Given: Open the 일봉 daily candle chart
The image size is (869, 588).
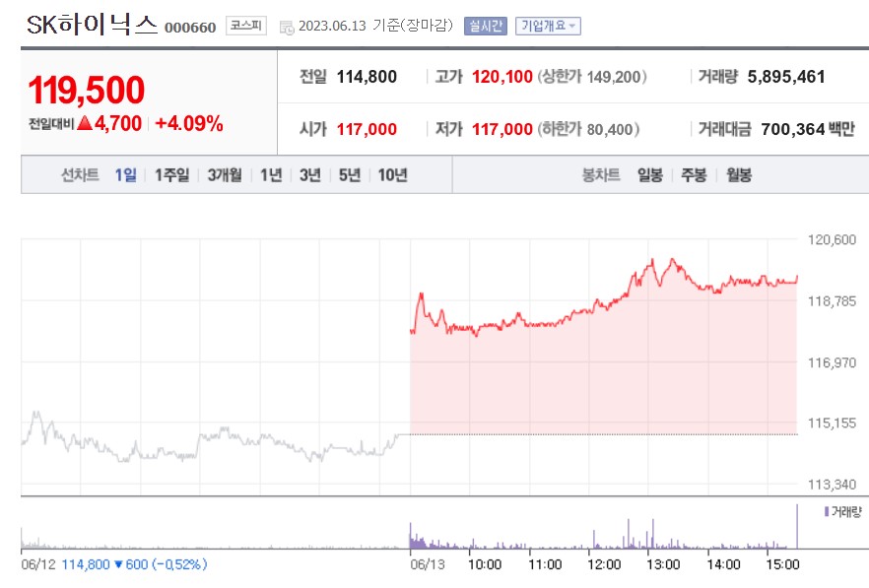Looking at the screenshot, I should click(x=649, y=175).
